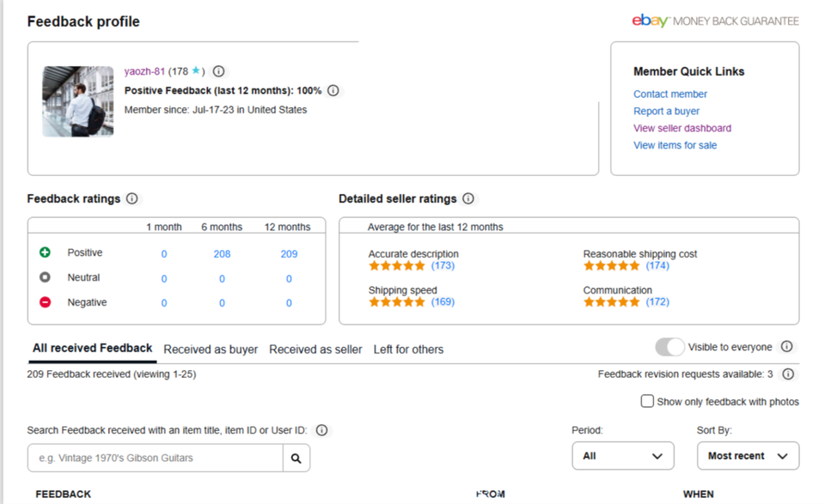Open the Period dropdown
This screenshot has height=504, width=825.
[622, 456]
